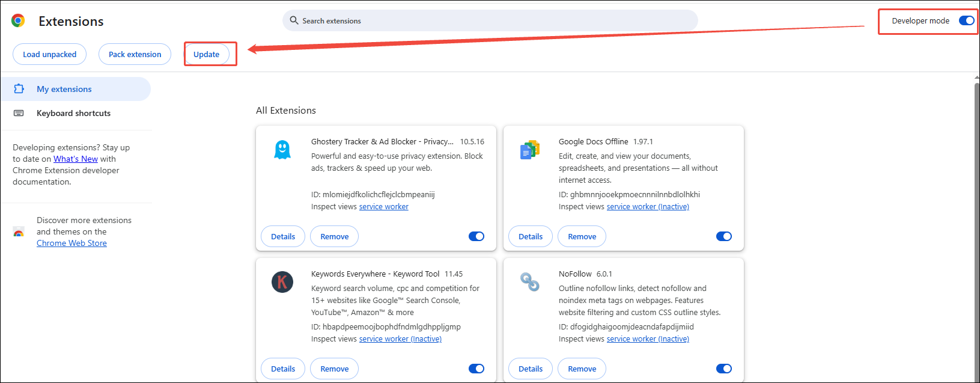Screen dimensions: 980x383
Task: Click Ghostery ID mlomiejdfkolichcflejclcbmpeaniij text
Action: [373, 194]
